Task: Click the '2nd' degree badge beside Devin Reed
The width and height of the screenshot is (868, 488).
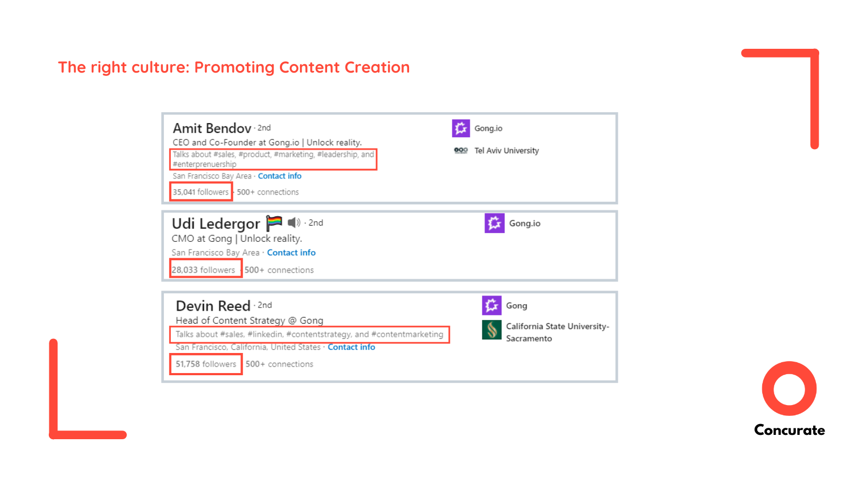Action: (x=265, y=305)
